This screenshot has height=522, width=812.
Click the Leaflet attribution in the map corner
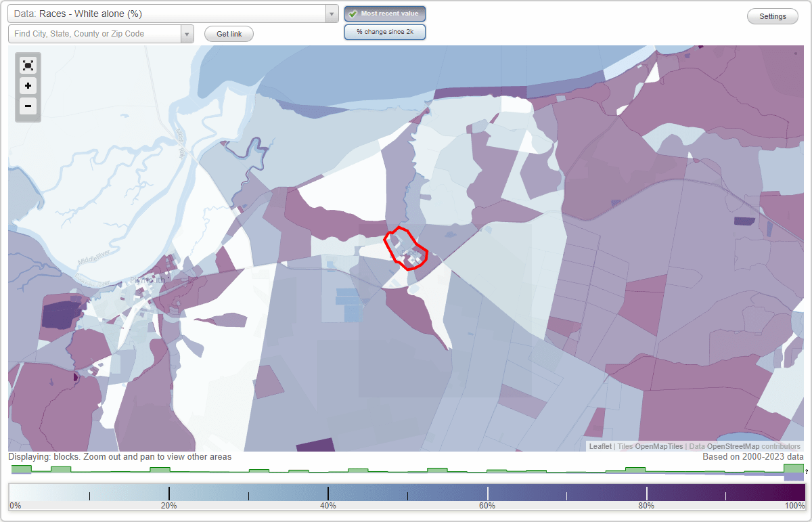click(599, 446)
